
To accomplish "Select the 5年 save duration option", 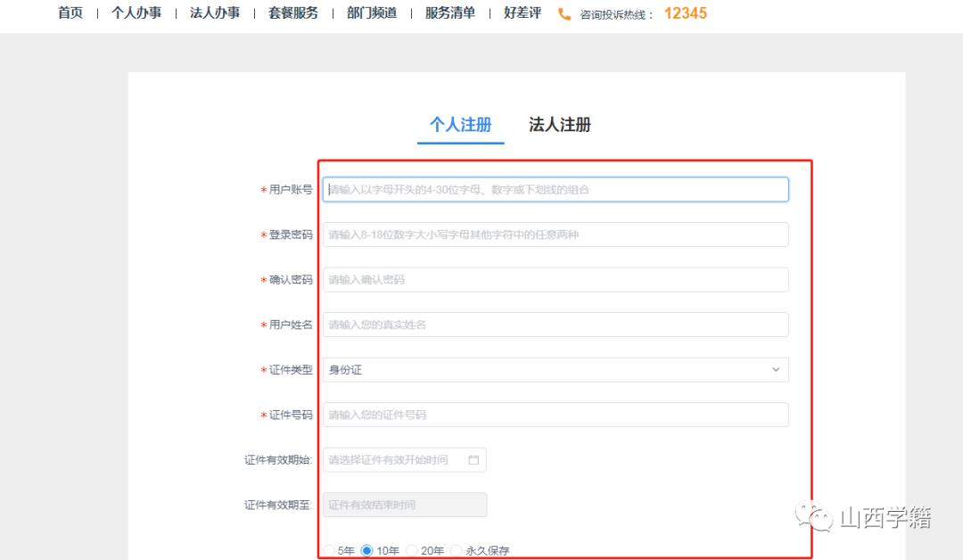I will tap(329, 550).
